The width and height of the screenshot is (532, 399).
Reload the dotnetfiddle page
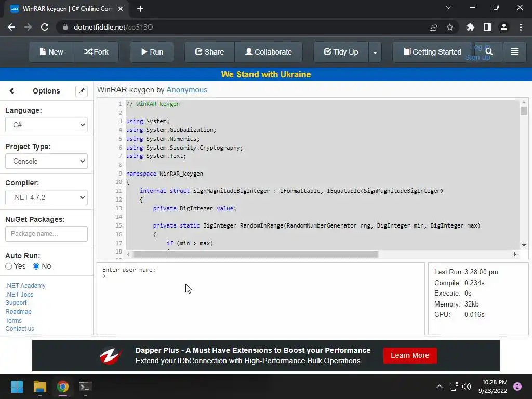(45, 27)
